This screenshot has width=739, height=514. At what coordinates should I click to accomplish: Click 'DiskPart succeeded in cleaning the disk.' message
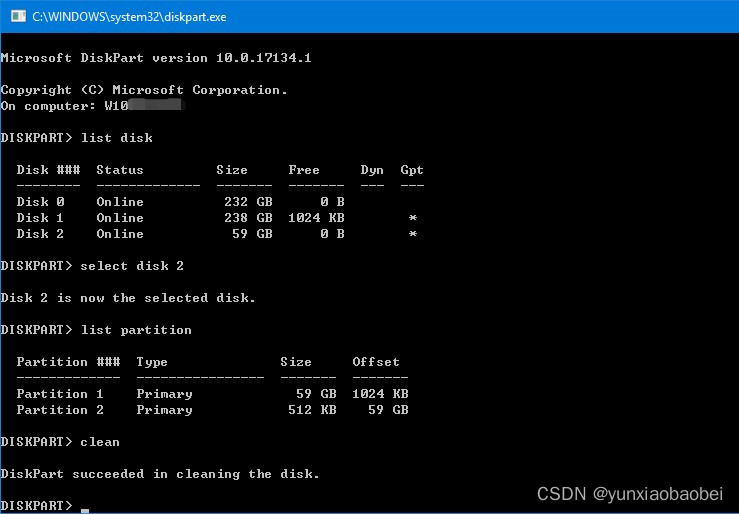[x=160, y=474]
